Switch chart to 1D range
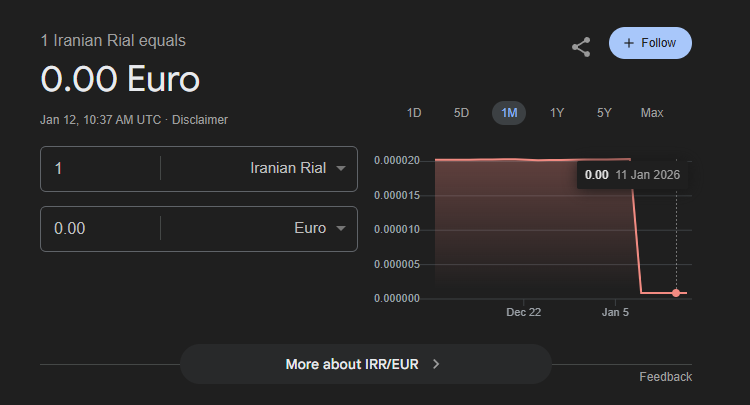 (x=414, y=113)
